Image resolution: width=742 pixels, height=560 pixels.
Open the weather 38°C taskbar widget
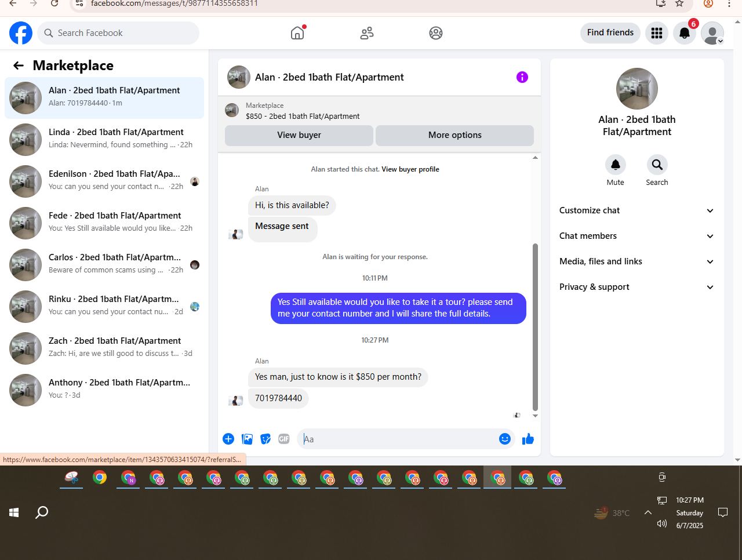click(x=613, y=512)
